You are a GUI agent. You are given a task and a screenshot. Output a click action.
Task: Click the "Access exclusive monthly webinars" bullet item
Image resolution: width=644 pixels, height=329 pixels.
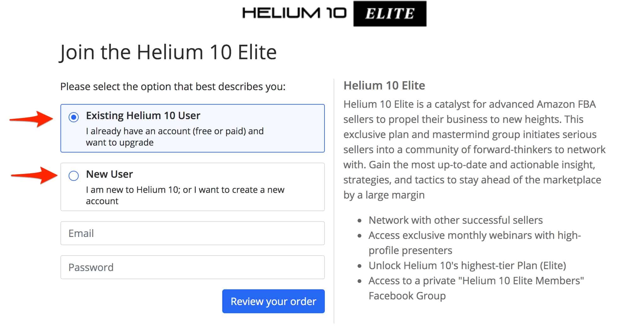[474, 243]
